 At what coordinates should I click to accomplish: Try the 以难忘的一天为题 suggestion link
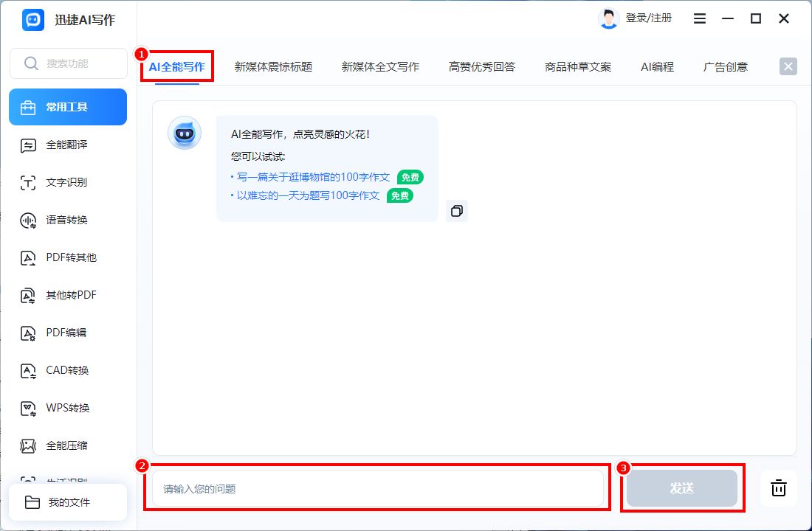pos(308,195)
